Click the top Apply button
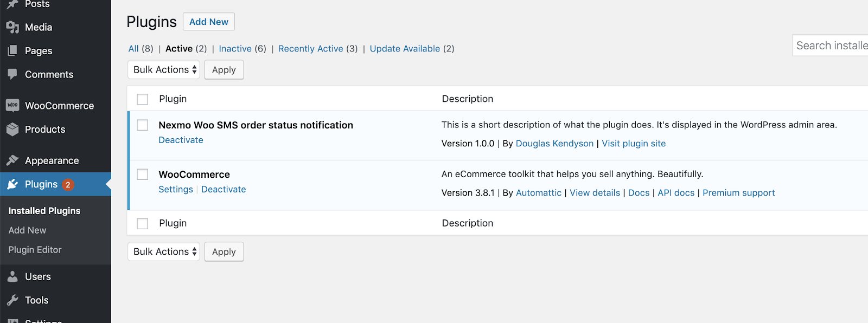 [224, 70]
